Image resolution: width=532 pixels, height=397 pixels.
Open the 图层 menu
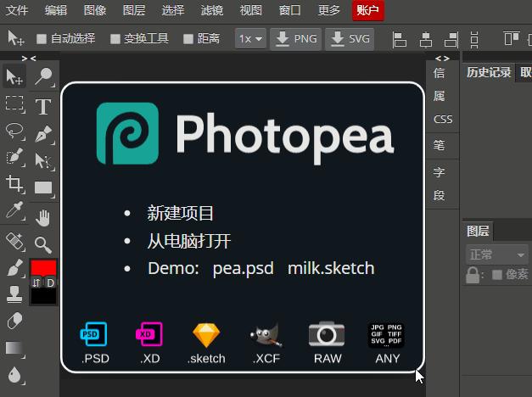pyautogui.click(x=134, y=10)
